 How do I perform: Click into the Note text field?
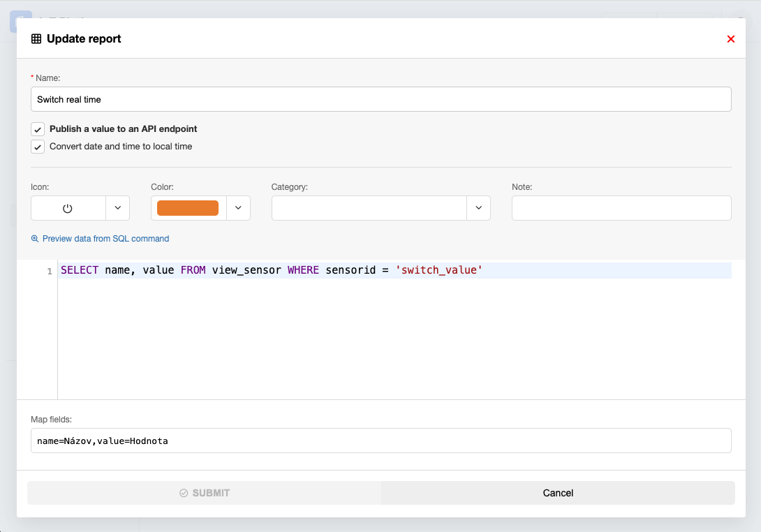621,208
